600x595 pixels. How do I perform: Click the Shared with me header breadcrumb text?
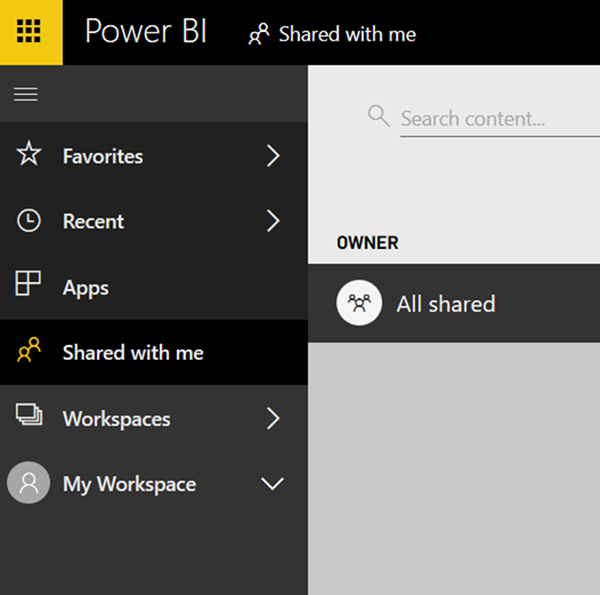pyautogui.click(x=347, y=35)
